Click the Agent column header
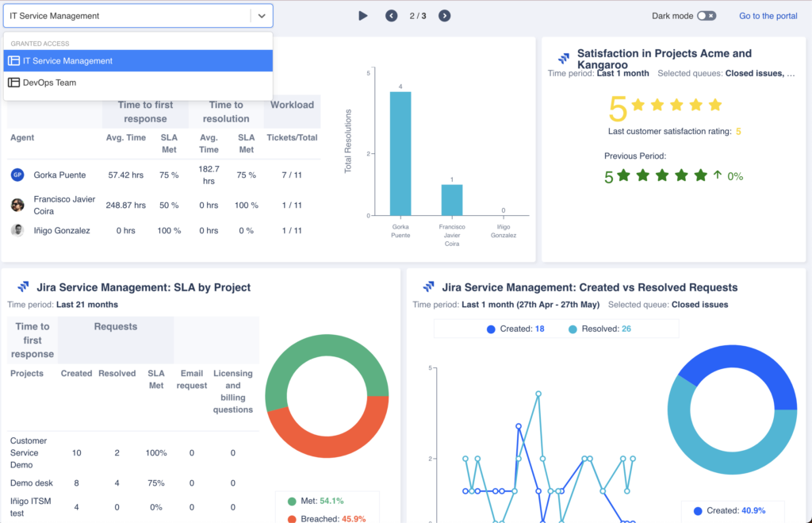Viewport: 812px width, 523px height. pyautogui.click(x=22, y=137)
